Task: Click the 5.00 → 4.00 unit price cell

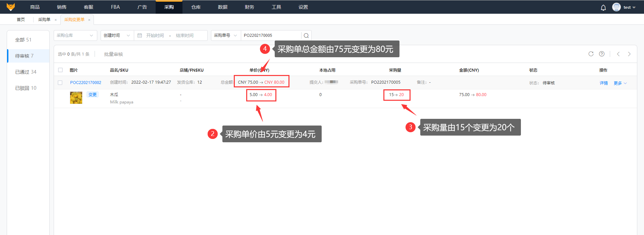Action: tap(261, 95)
